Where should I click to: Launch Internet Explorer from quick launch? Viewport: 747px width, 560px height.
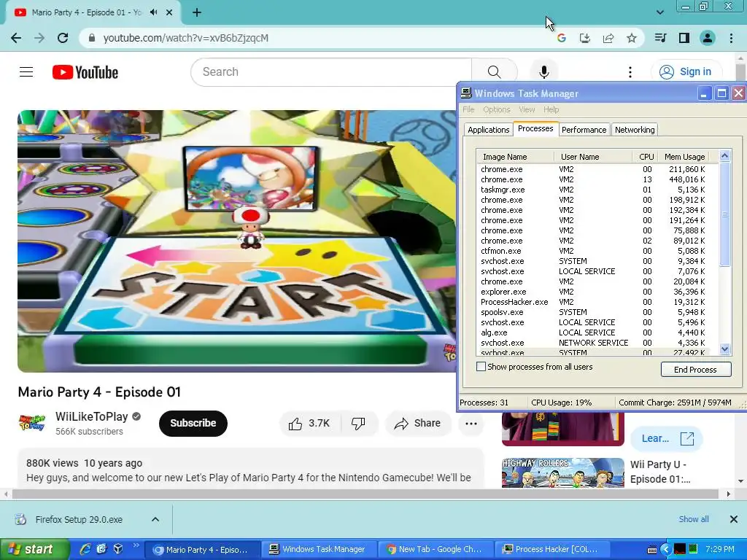(x=85, y=549)
